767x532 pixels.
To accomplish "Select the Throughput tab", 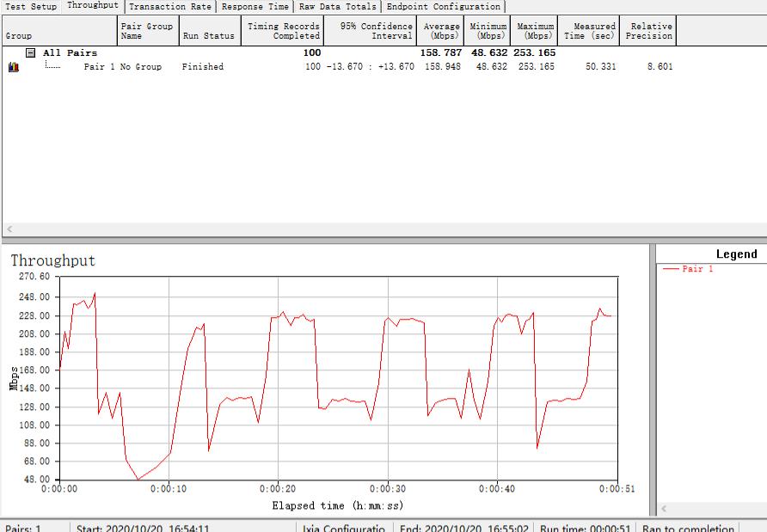I will (93, 5).
